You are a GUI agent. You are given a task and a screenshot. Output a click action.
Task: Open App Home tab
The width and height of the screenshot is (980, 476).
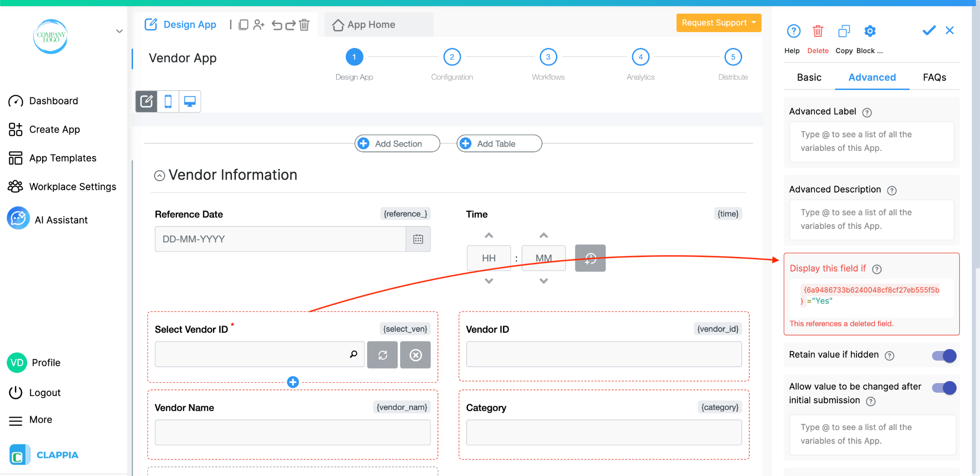[x=379, y=24]
